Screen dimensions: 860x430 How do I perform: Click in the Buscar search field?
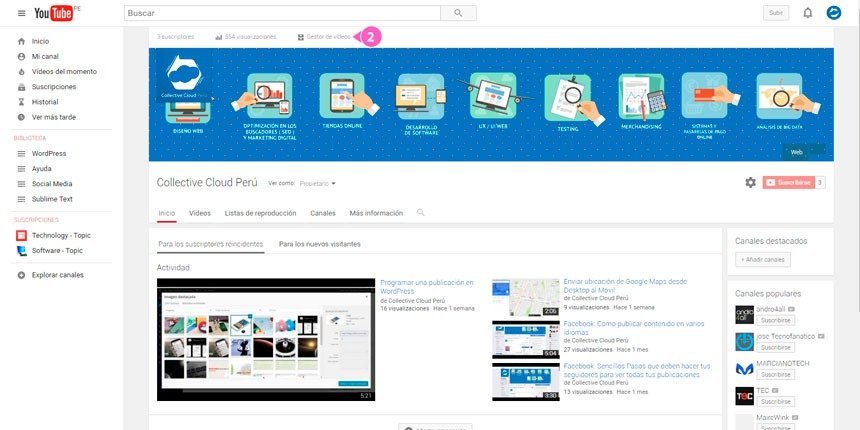coord(282,13)
